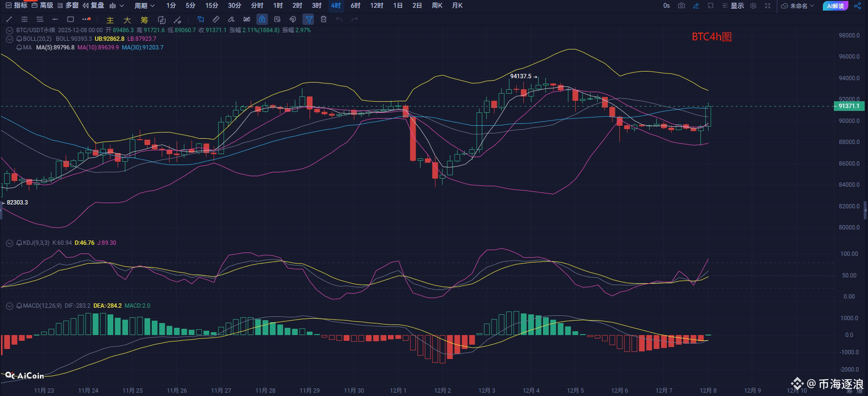Select the eraser tool in drawing toolbar

231,20
